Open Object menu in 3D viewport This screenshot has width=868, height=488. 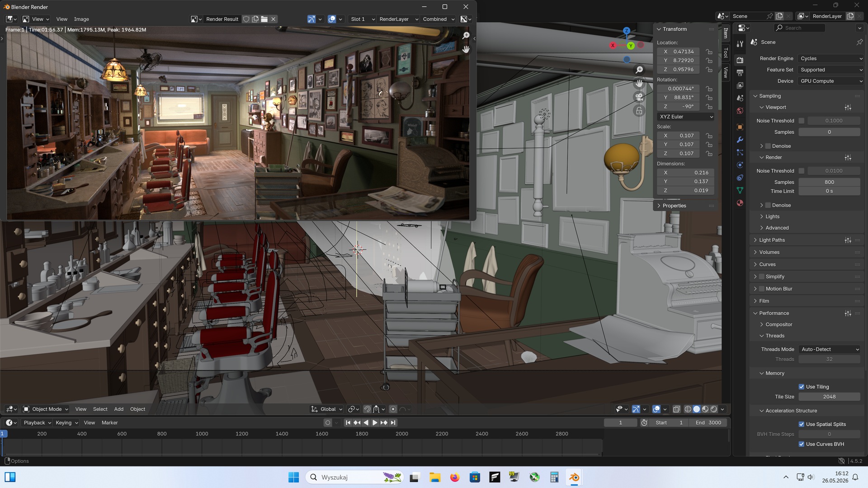coord(138,409)
